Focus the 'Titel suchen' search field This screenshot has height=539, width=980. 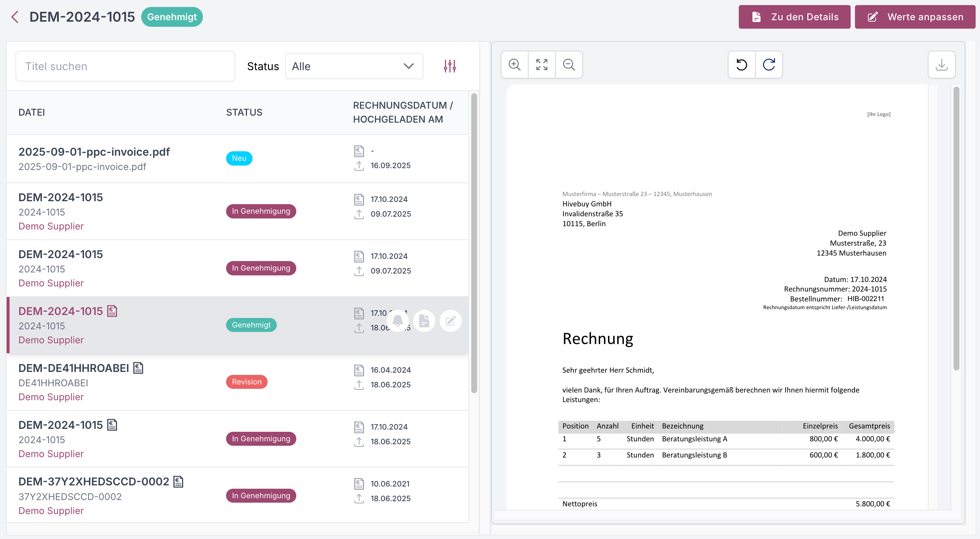[x=125, y=66]
